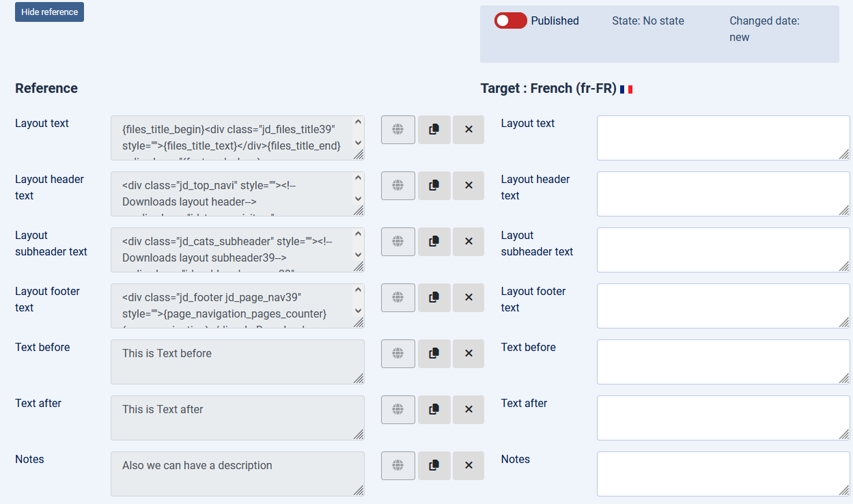This screenshot has height=504, width=853.
Task: Click into the target Layout header text field
Action: 723,194
